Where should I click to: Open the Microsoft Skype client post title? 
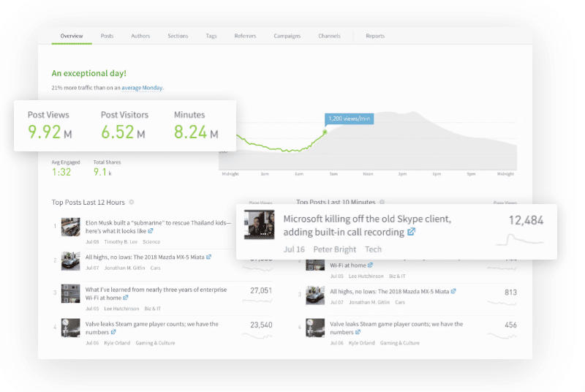coord(367,225)
